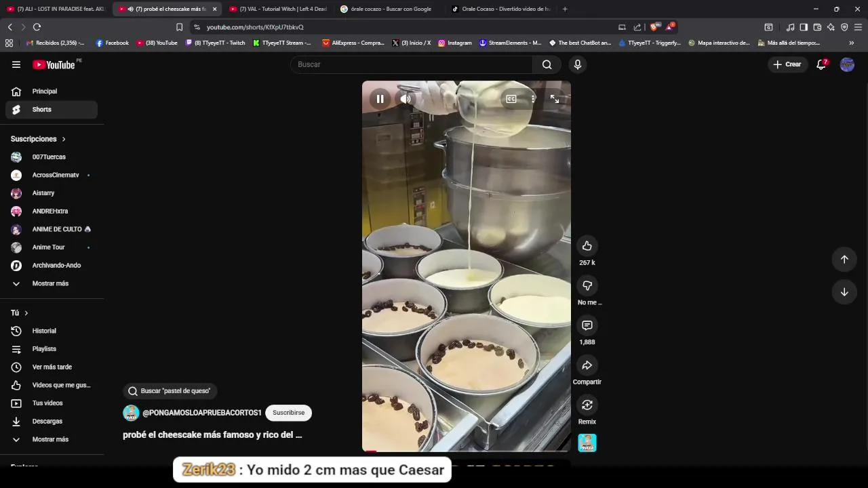This screenshot has height=488, width=868.
Task: Click the Buscar "pastel de queso" chip
Action: coord(170,391)
